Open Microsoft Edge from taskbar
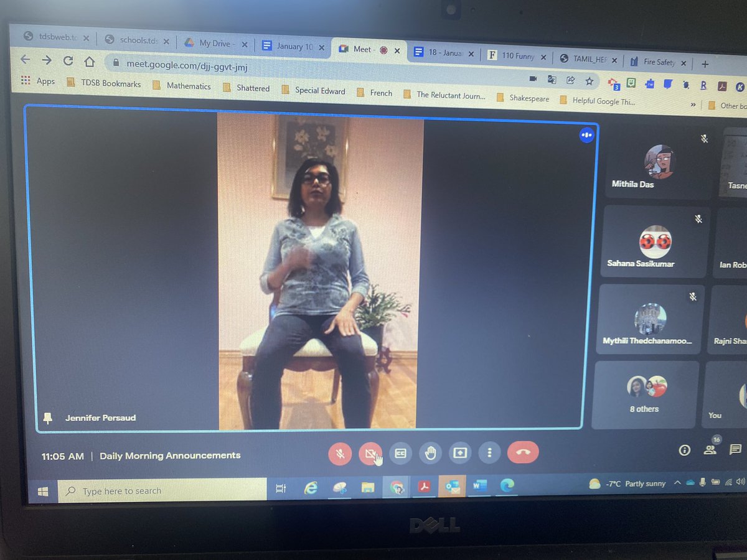This screenshot has height=560, width=747. click(x=506, y=485)
